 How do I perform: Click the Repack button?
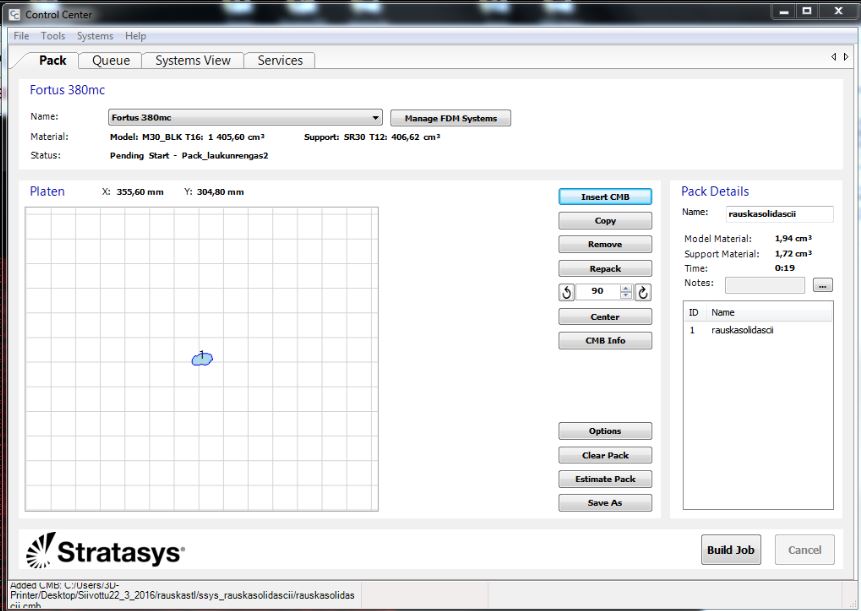605,268
